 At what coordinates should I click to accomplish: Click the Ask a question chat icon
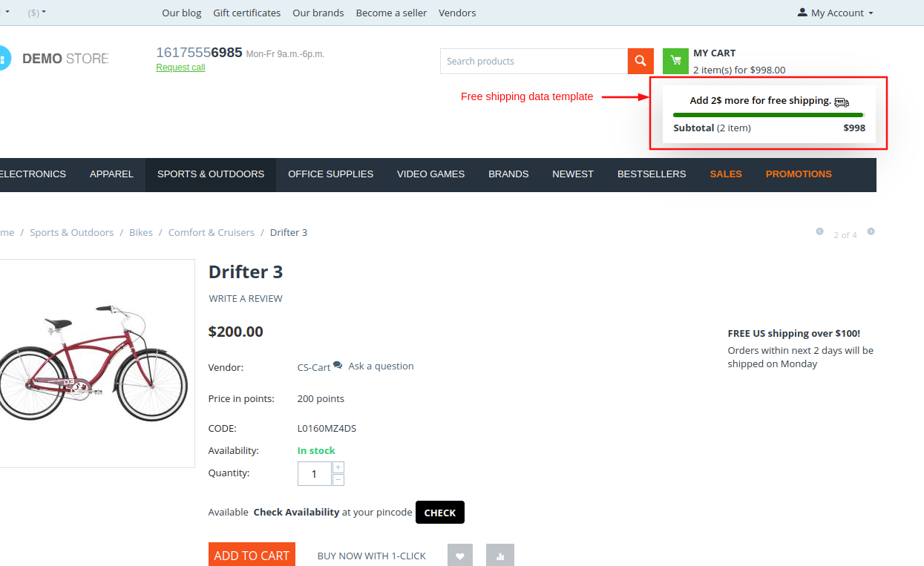(x=338, y=365)
